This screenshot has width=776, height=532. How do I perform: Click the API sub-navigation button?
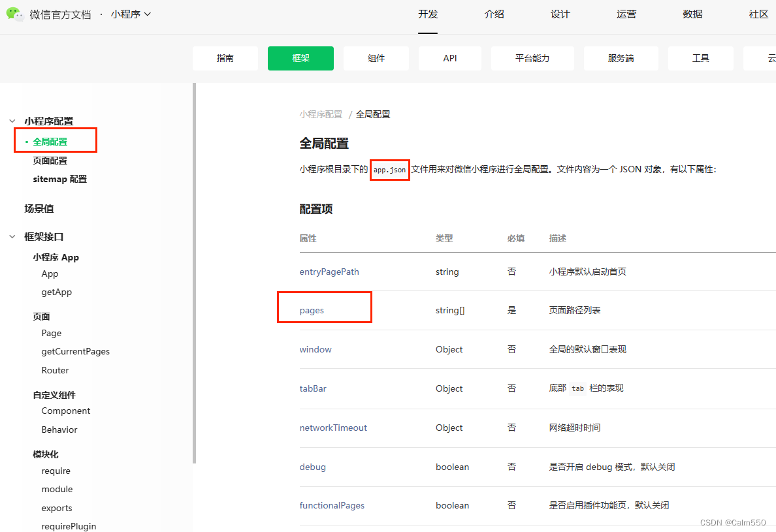(x=450, y=58)
